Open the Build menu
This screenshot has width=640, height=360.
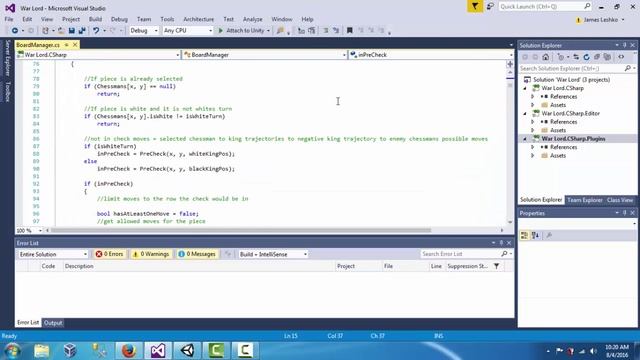point(95,19)
